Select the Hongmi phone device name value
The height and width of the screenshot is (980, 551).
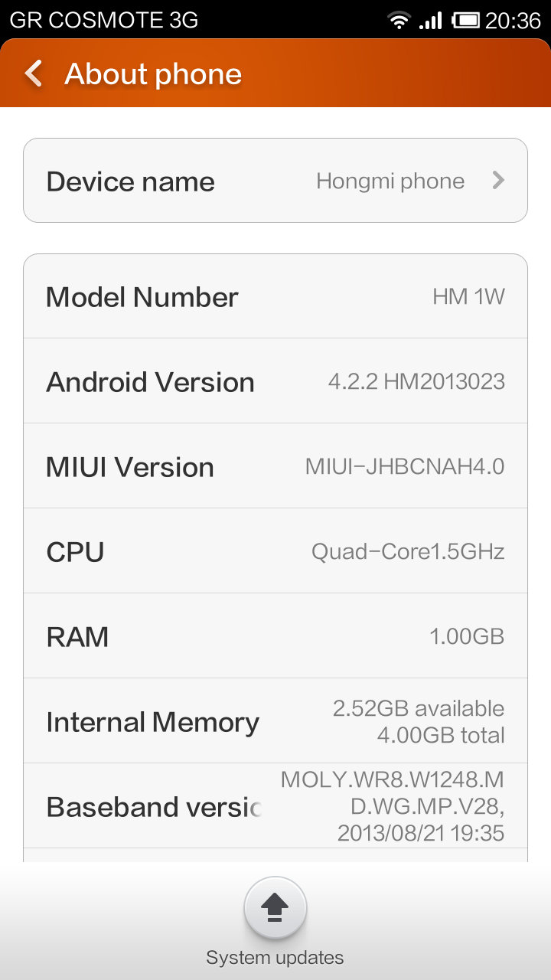[x=390, y=181]
